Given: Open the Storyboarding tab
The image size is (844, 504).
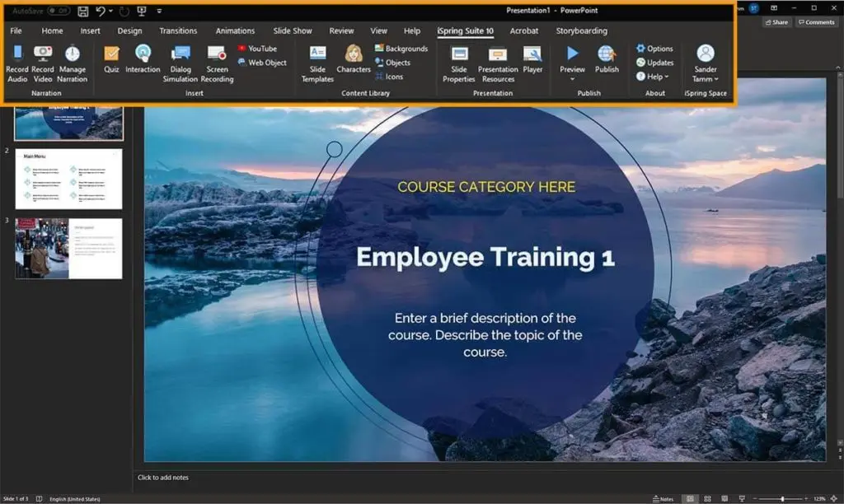Looking at the screenshot, I should 581,30.
